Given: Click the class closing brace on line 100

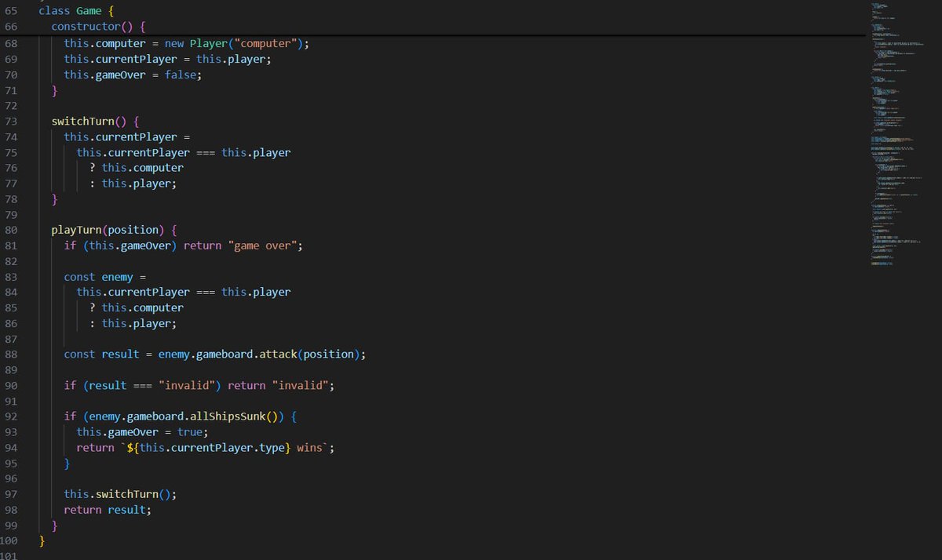Looking at the screenshot, I should point(42,540).
